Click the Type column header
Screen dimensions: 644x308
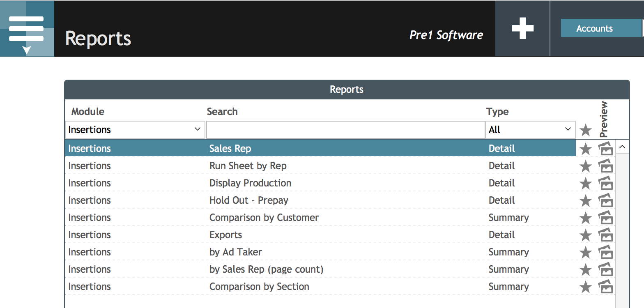point(497,112)
